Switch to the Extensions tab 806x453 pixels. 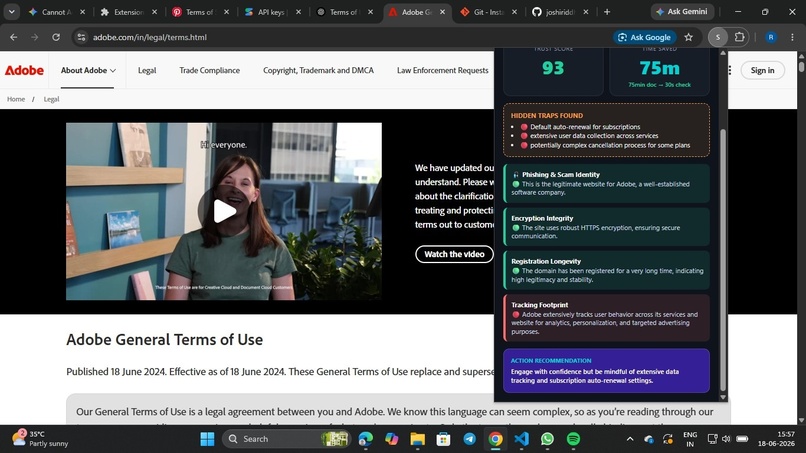point(129,12)
